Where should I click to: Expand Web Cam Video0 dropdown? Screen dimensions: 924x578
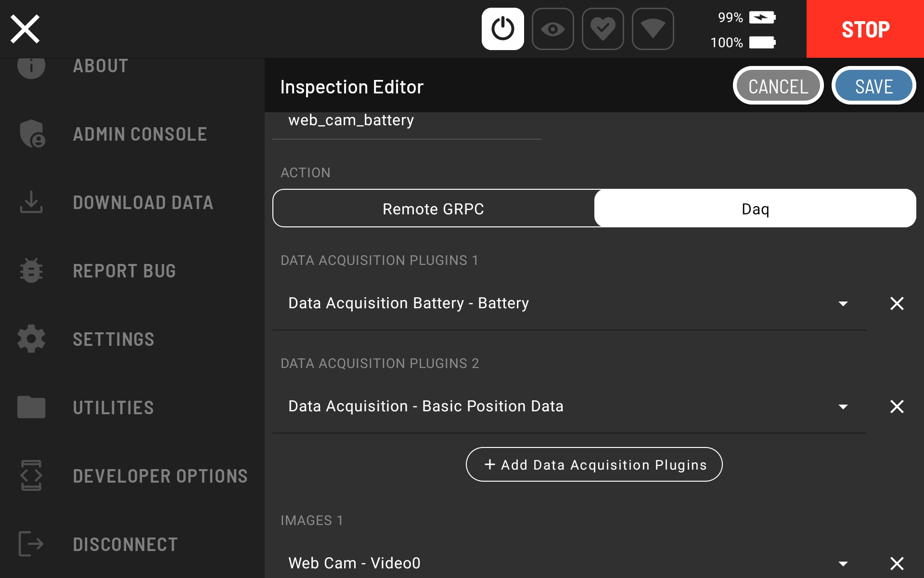tap(844, 561)
